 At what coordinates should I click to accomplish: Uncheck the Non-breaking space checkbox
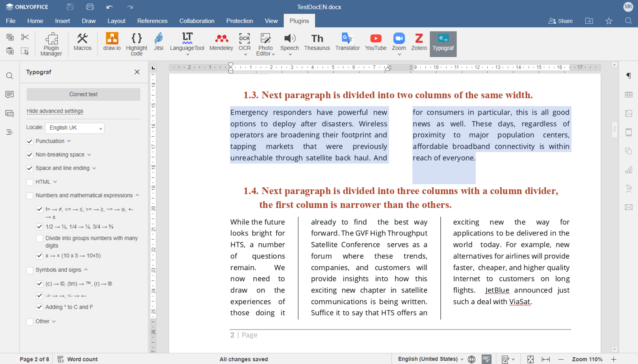point(30,155)
